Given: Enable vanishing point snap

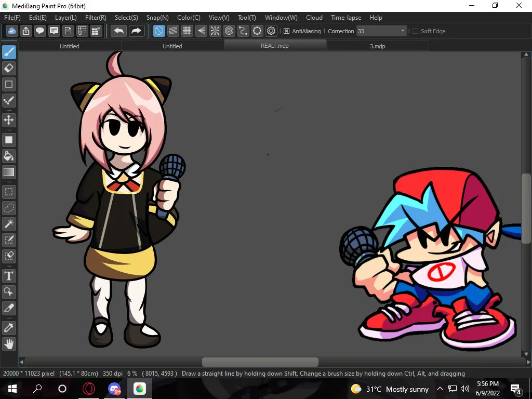Looking at the screenshot, I should pyautogui.click(x=201, y=31).
